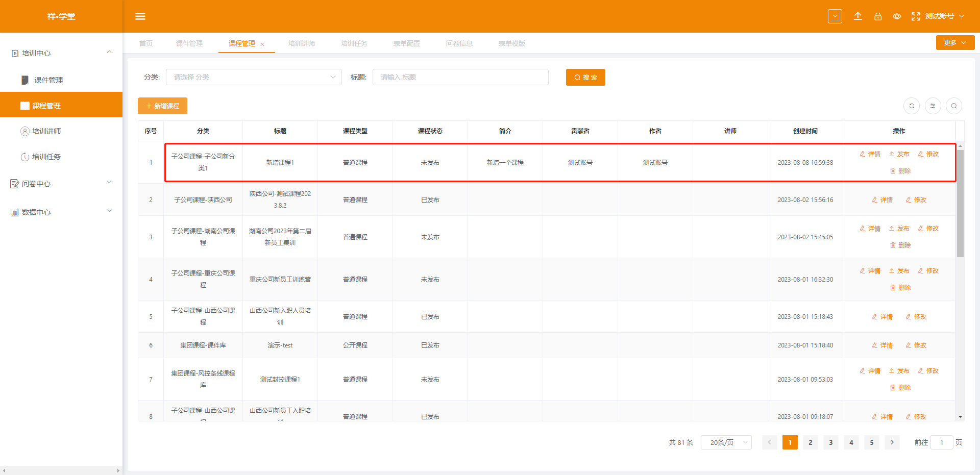
Task: Click 删除 for 新增课程1 row
Action: pyautogui.click(x=900, y=171)
